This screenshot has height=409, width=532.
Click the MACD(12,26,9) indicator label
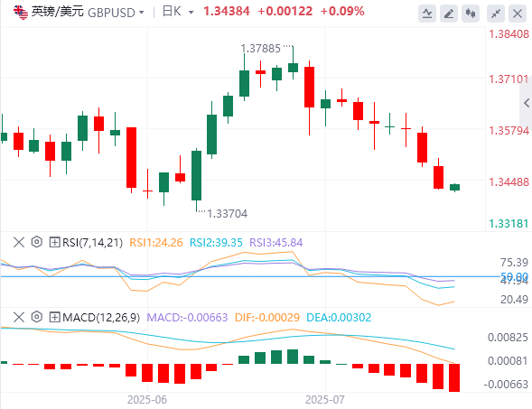(101, 318)
